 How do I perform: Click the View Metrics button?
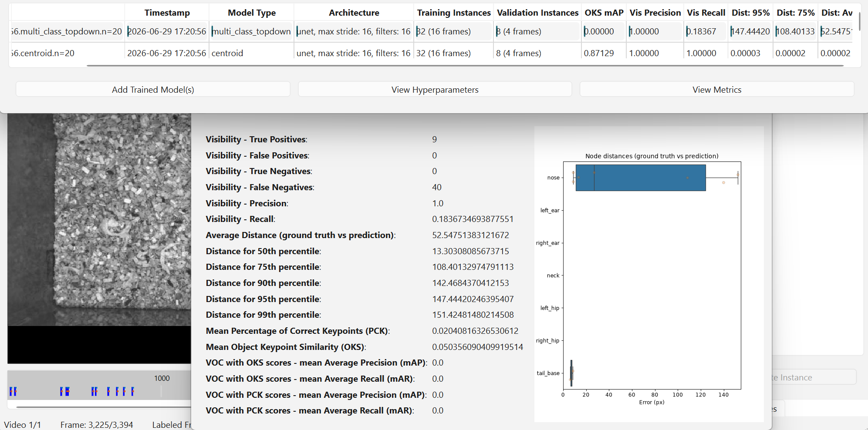(717, 90)
